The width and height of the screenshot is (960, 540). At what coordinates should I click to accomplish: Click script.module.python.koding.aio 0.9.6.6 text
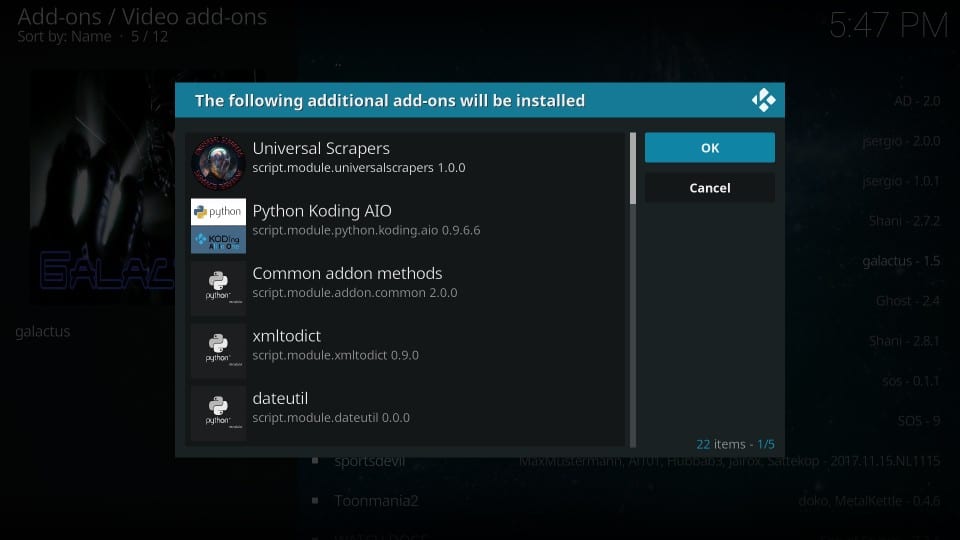click(366, 230)
